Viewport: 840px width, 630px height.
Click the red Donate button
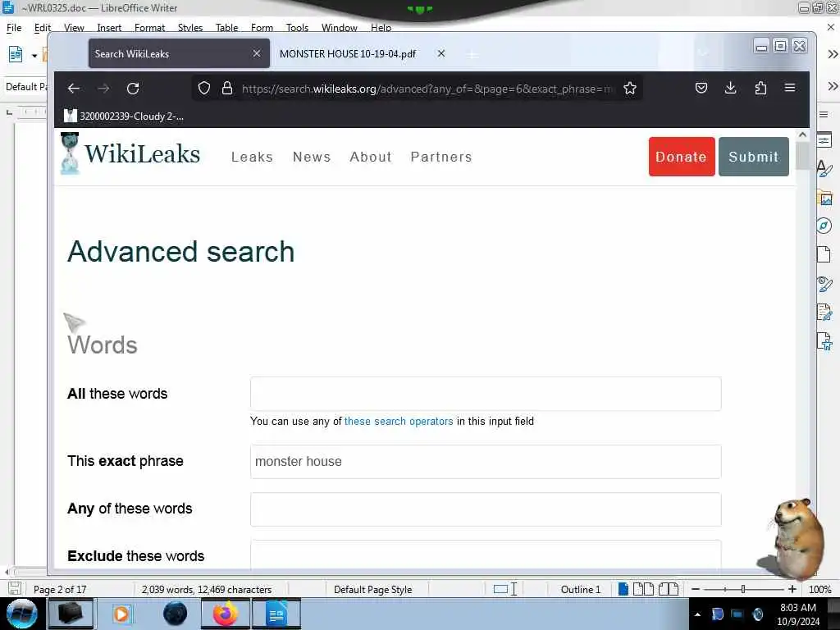point(682,157)
